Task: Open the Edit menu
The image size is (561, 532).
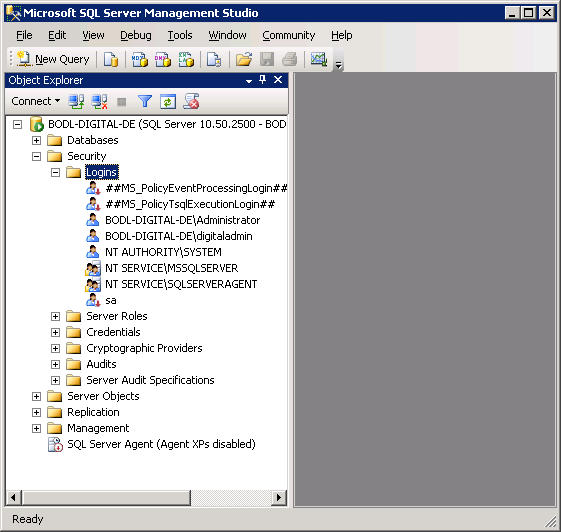Action: 57,35
